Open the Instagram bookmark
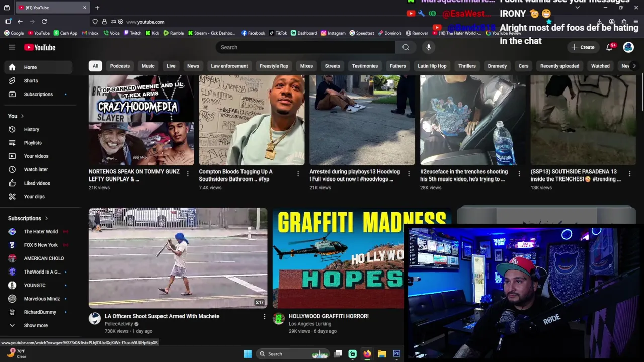644x362 pixels. coord(333,33)
